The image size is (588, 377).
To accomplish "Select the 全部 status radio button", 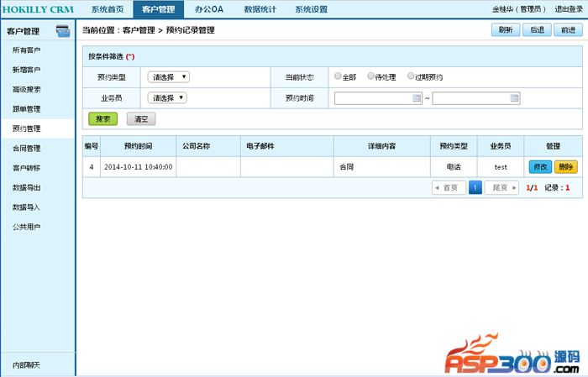I will pyautogui.click(x=338, y=76).
